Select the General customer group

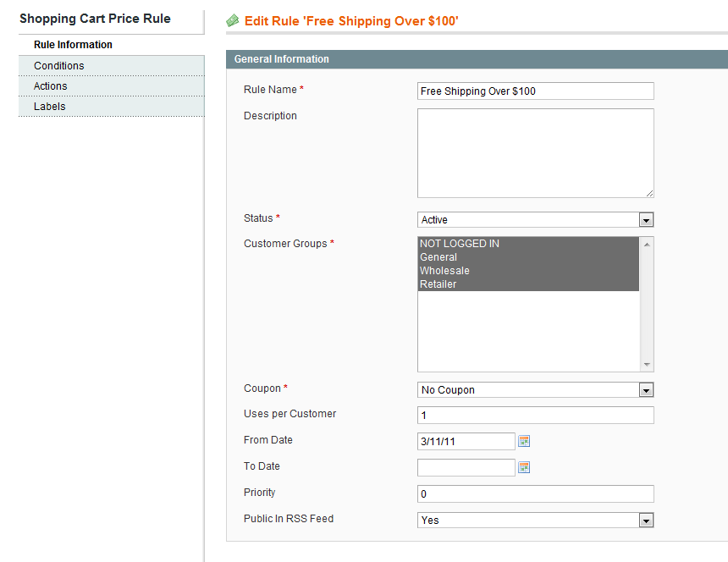(x=528, y=257)
